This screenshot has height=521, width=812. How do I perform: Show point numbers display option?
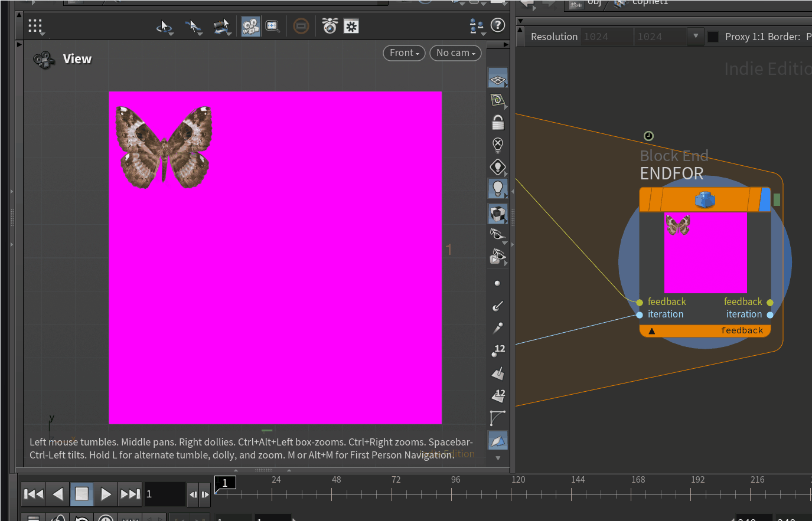point(498,350)
